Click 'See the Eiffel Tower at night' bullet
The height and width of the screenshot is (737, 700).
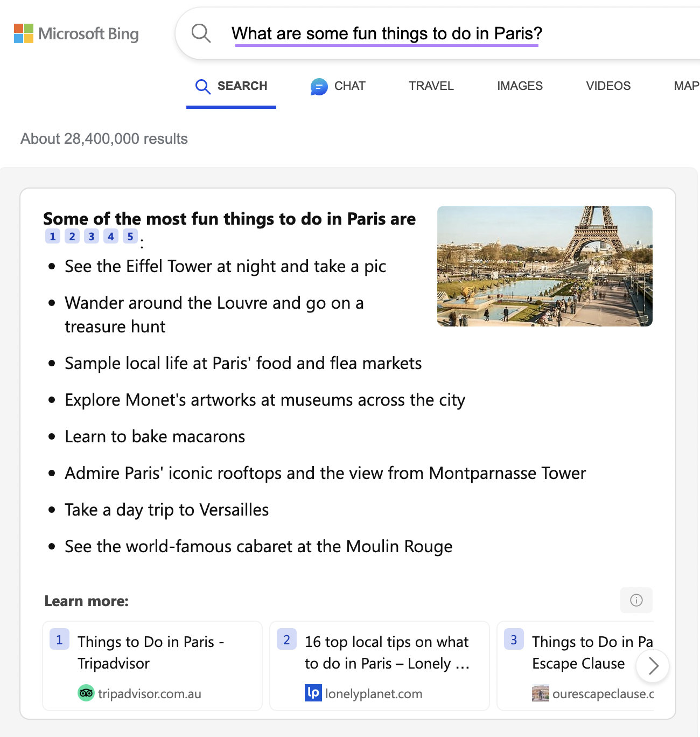point(225,267)
